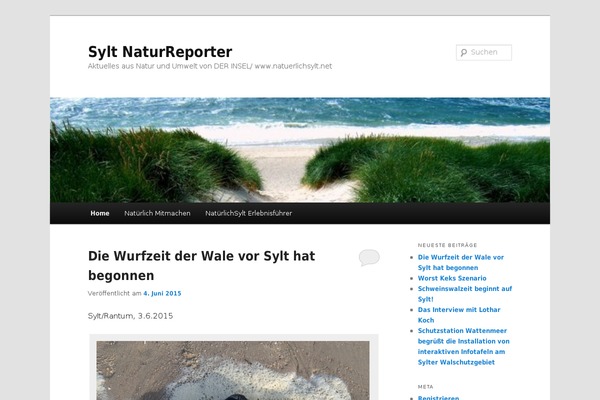
Task: Select the tagline text Aktuelles aus Natur und Umwelt
Action: 210,66
